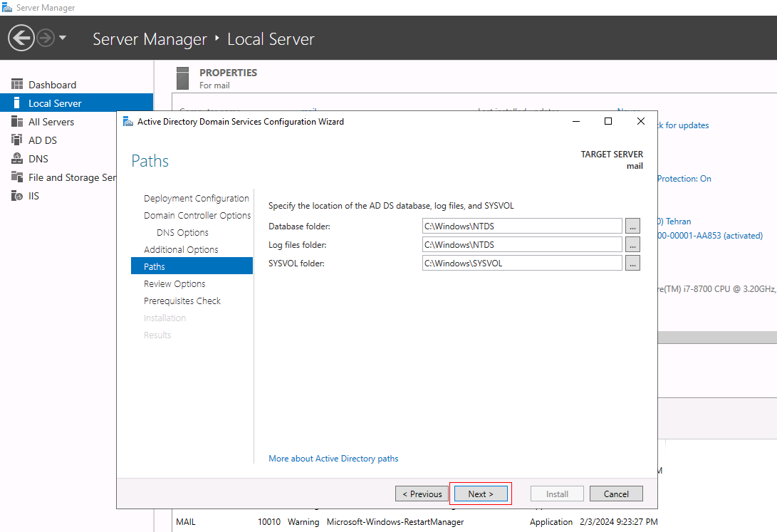Click the AD DS sidebar icon
Viewport: 777px width, 532px height.
17,140
